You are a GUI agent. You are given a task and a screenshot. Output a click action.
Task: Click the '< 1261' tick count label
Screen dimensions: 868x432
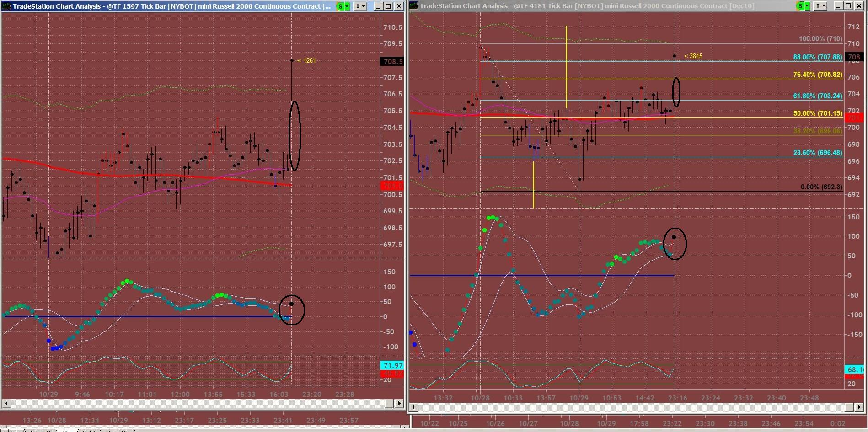tap(306, 60)
